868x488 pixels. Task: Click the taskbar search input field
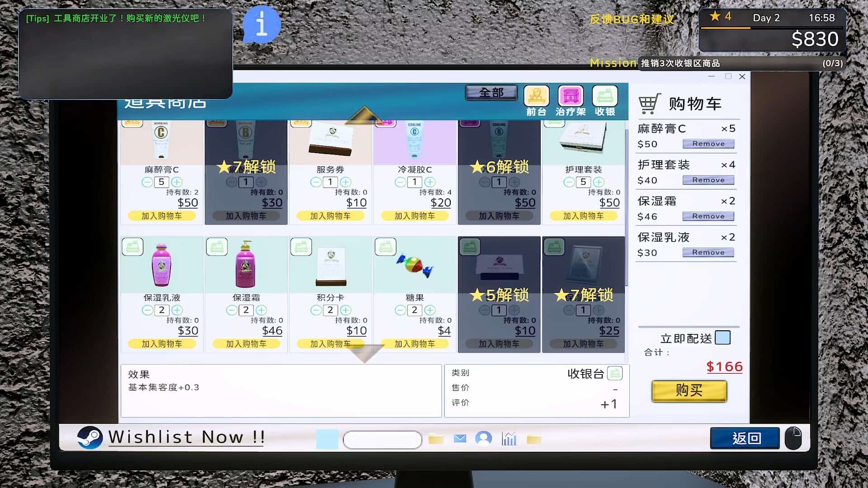click(x=382, y=439)
